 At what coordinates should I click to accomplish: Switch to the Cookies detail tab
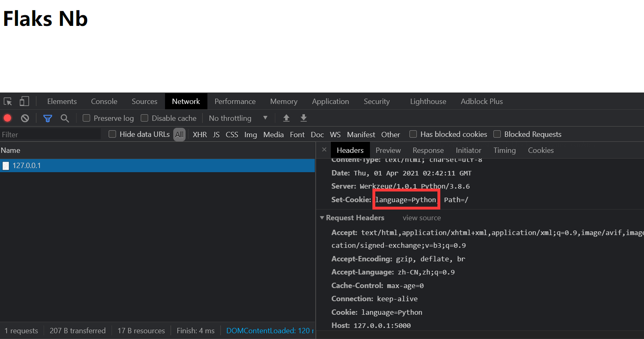(x=541, y=150)
